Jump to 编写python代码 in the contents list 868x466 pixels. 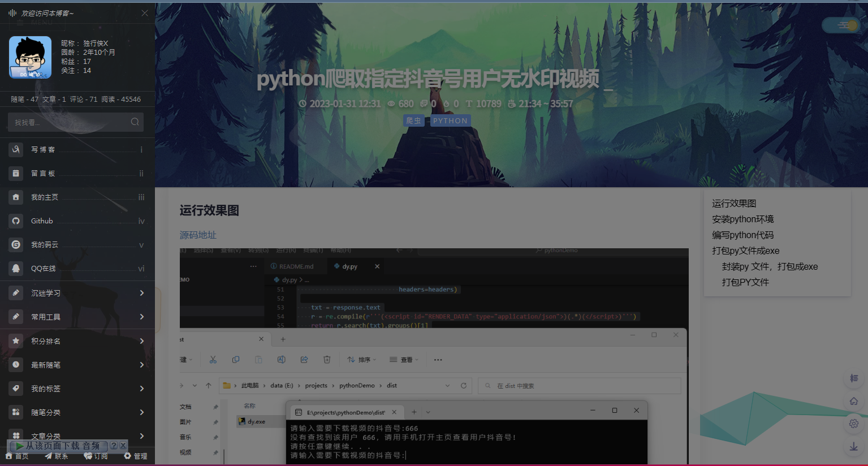pos(742,235)
